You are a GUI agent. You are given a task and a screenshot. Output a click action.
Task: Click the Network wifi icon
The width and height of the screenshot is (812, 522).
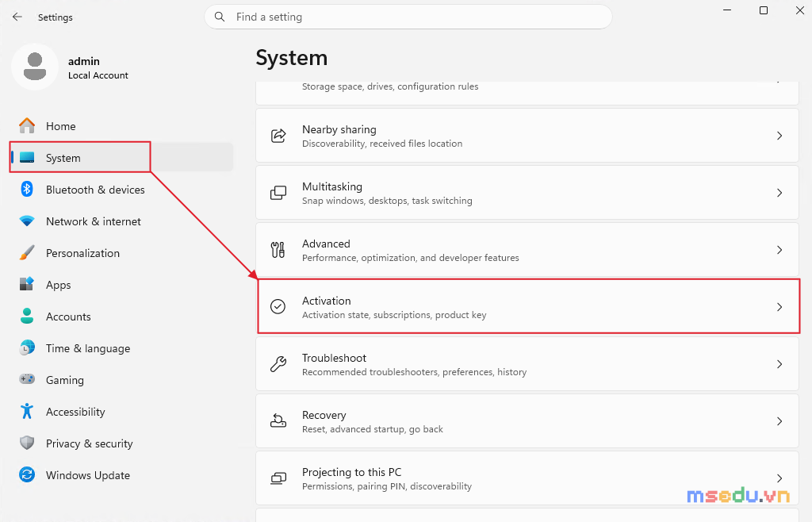27,221
